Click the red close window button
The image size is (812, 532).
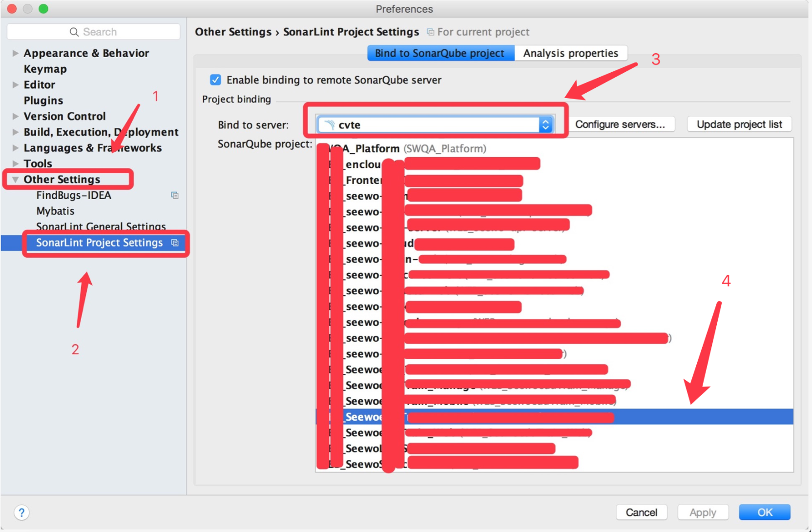click(x=12, y=8)
